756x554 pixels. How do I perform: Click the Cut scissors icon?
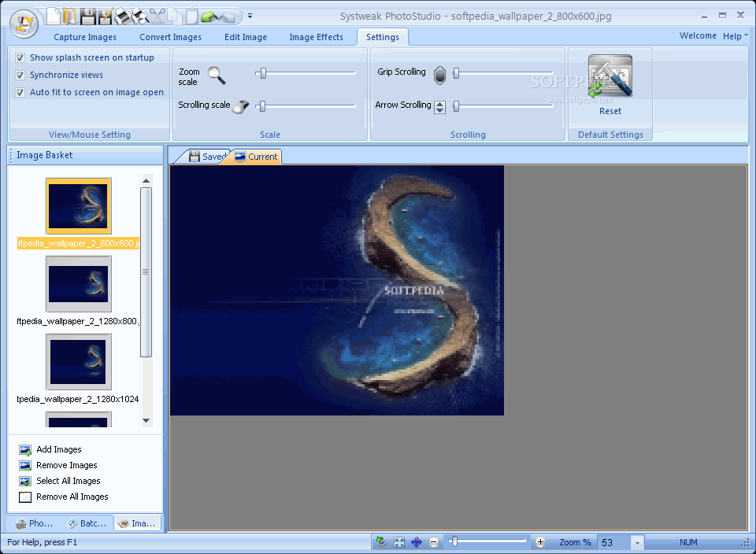coord(157,17)
